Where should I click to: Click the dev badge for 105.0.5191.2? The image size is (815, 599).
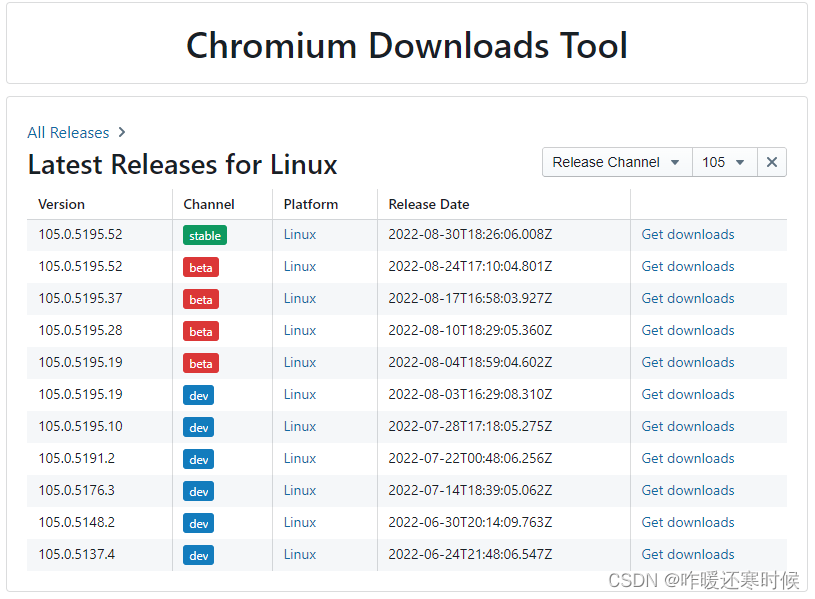[199, 459]
